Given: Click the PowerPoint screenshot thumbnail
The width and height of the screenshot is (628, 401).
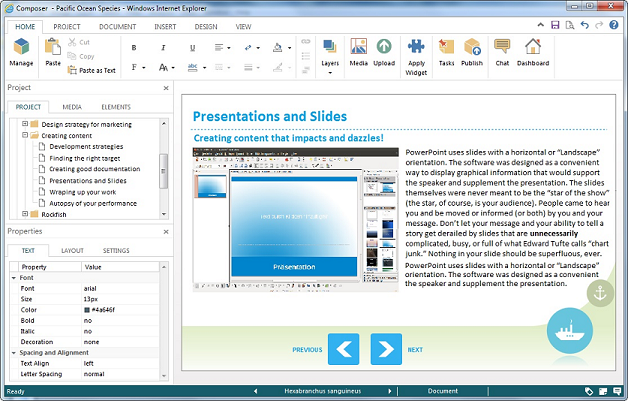Looking at the screenshot, I should 296,220.
